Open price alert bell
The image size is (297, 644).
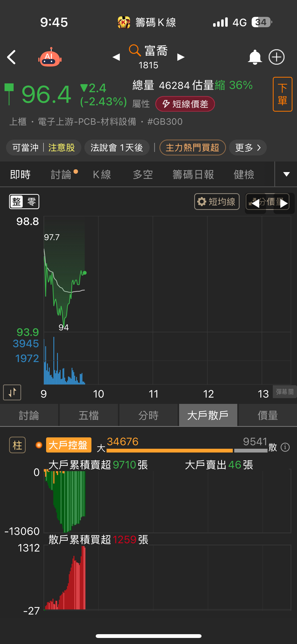255,57
